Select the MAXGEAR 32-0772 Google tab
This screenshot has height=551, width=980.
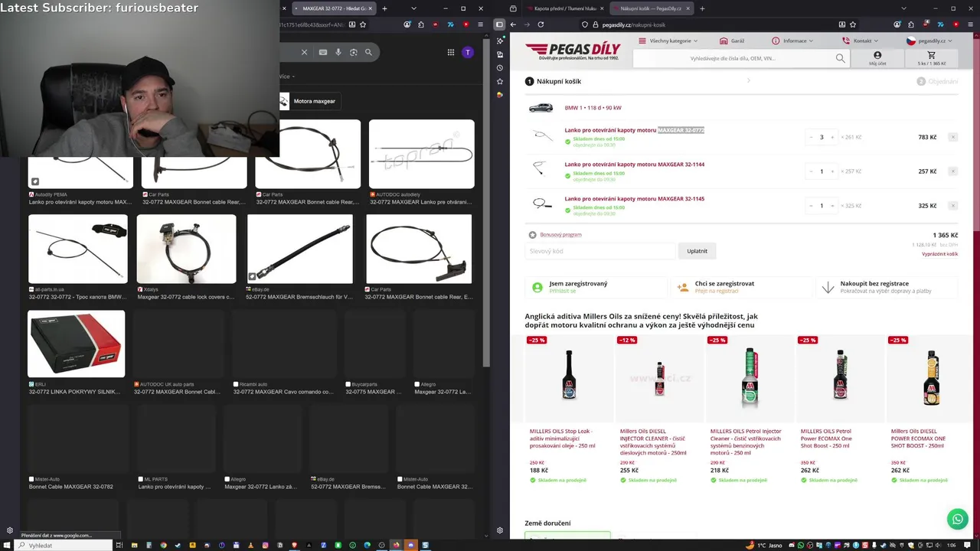(x=335, y=8)
